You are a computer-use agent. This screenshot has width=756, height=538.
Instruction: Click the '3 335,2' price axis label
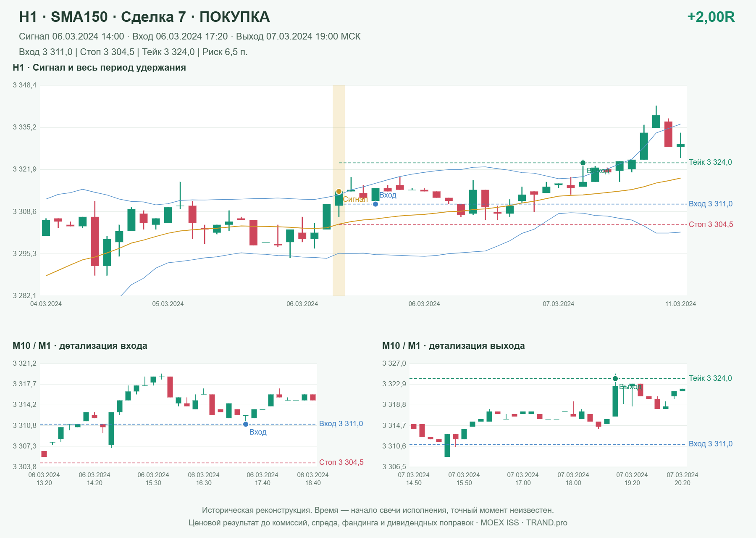click(24, 127)
